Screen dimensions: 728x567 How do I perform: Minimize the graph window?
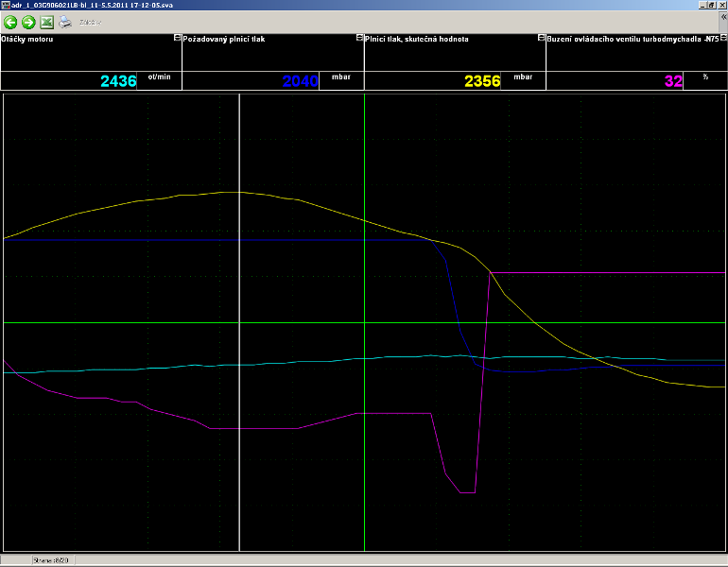[x=702, y=5]
